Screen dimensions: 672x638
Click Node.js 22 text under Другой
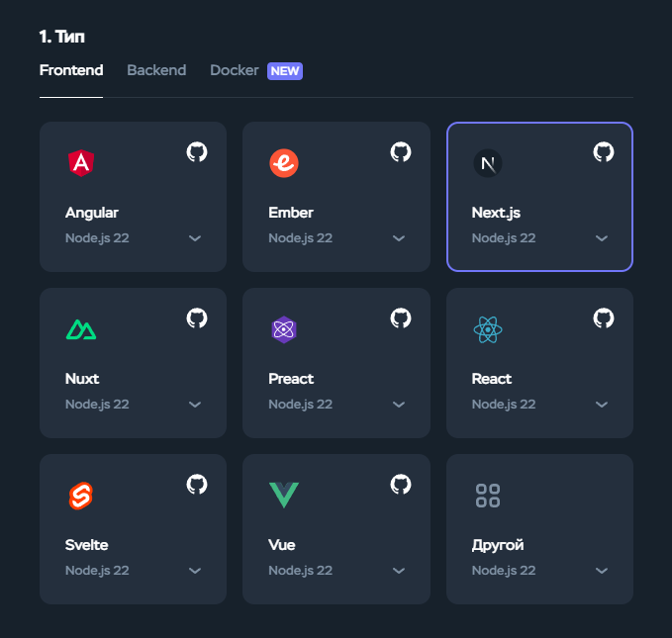(504, 571)
